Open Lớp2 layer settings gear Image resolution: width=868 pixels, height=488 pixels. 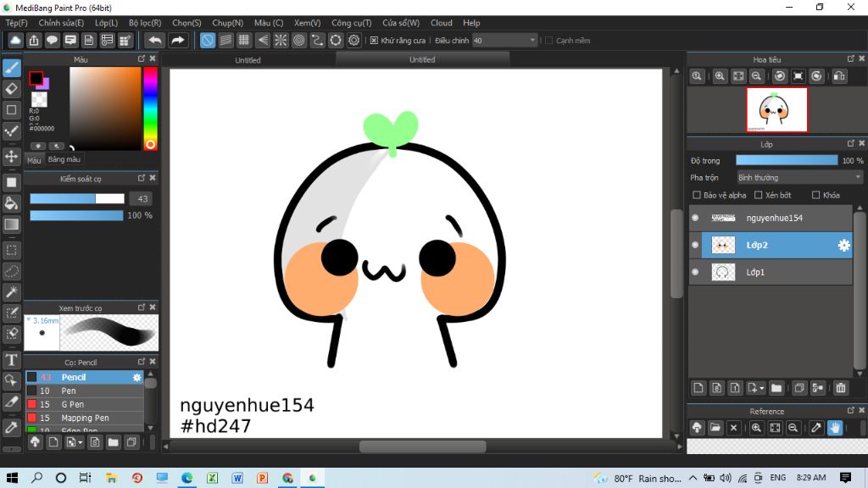(843, 245)
